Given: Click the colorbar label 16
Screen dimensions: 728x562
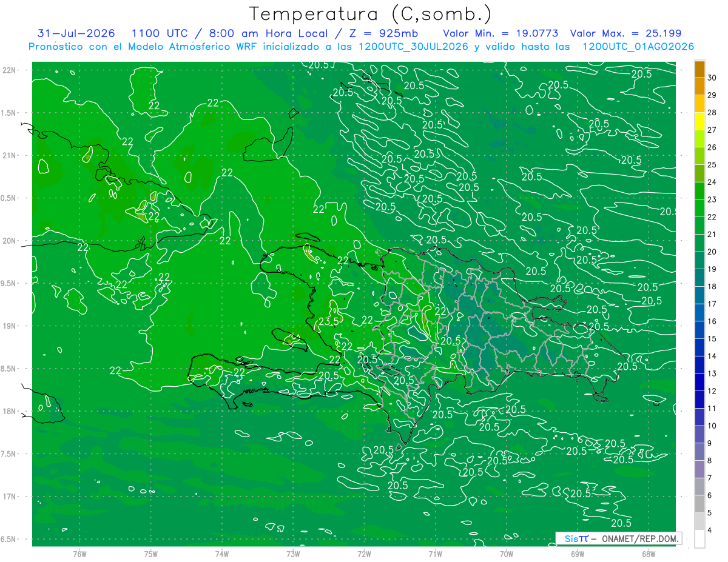Looking at the screenshot, I should 712,321.
